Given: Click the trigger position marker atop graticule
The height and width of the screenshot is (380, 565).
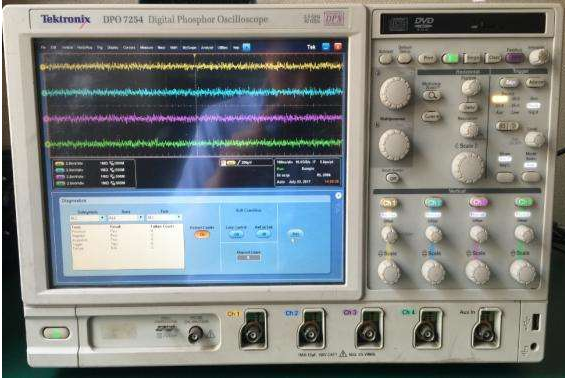Looking at the screenshot, I should click(195, 56).
